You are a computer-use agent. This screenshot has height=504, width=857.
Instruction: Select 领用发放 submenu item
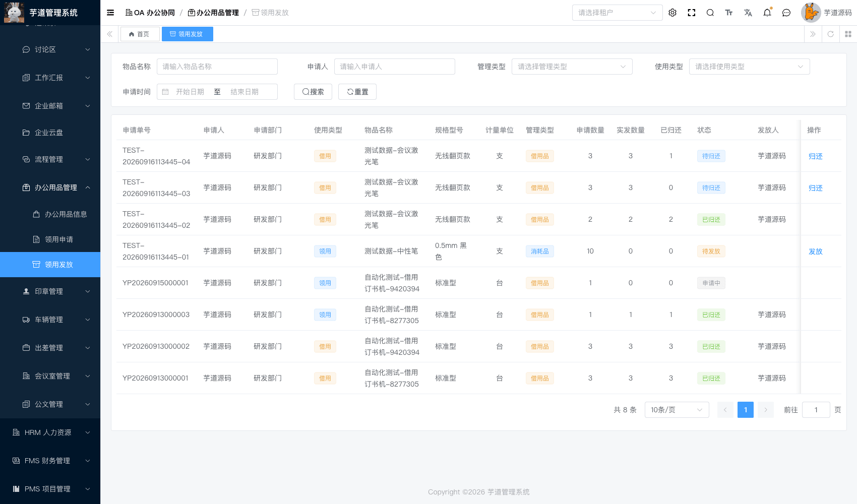coord(50,265)
